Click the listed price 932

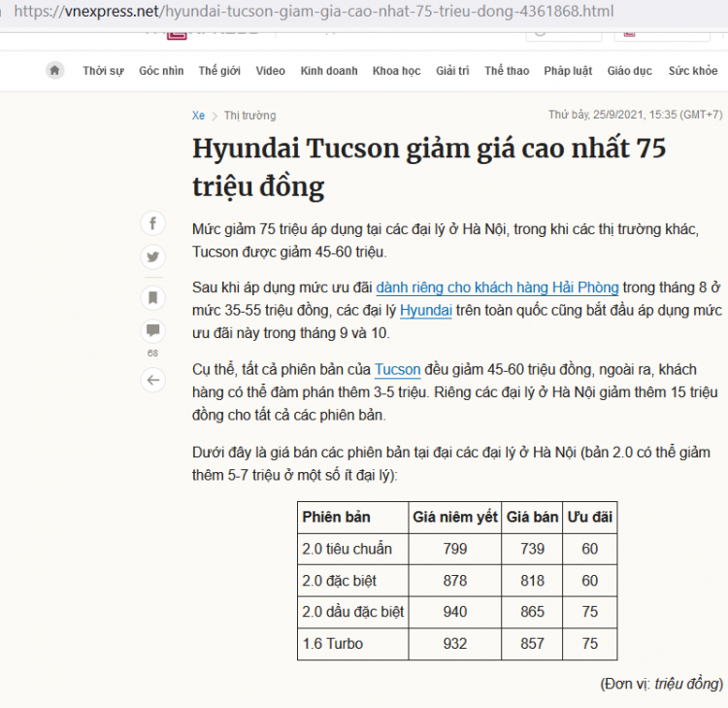(455, 644)
